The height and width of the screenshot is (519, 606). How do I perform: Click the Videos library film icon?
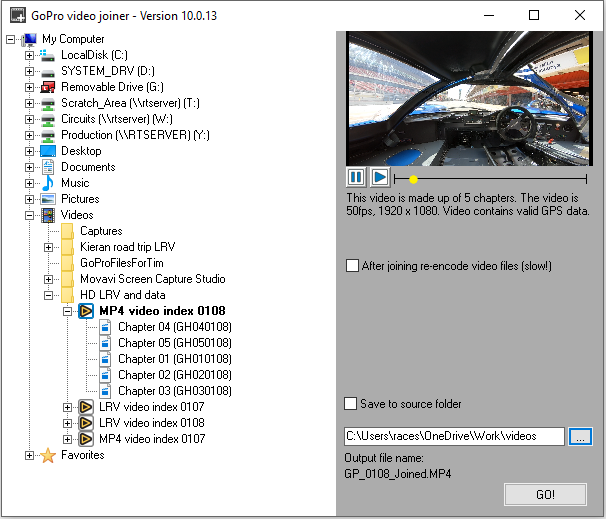[48, 215]
